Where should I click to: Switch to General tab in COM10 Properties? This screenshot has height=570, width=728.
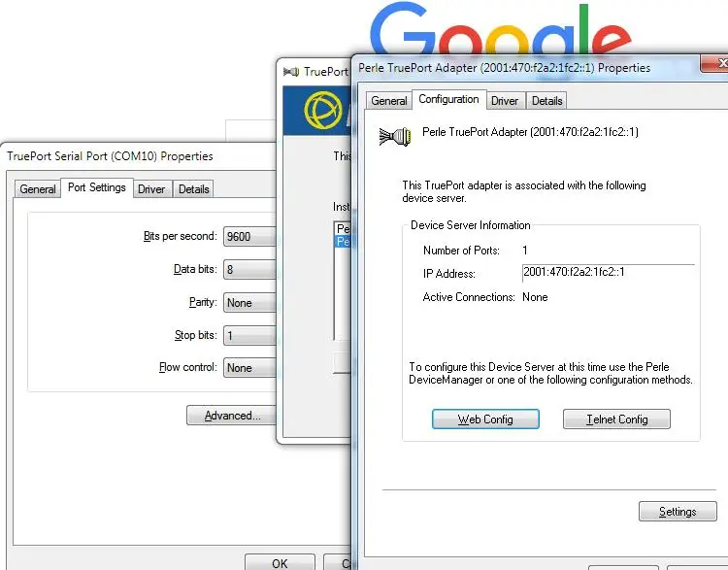tap(37, 189)
